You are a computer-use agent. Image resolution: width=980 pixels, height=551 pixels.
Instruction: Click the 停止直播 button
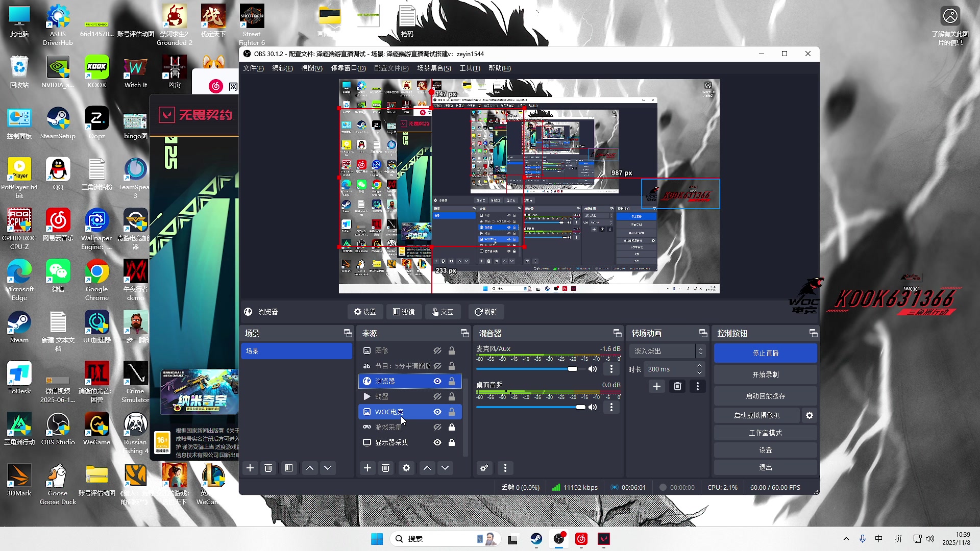765,353
